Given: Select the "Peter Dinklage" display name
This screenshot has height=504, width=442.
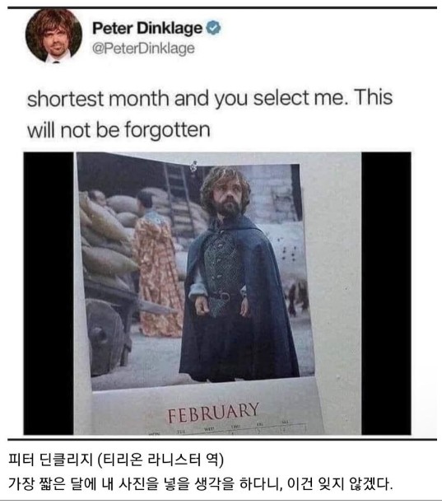Looking at the screenshot, I should [x=147, y=28].
